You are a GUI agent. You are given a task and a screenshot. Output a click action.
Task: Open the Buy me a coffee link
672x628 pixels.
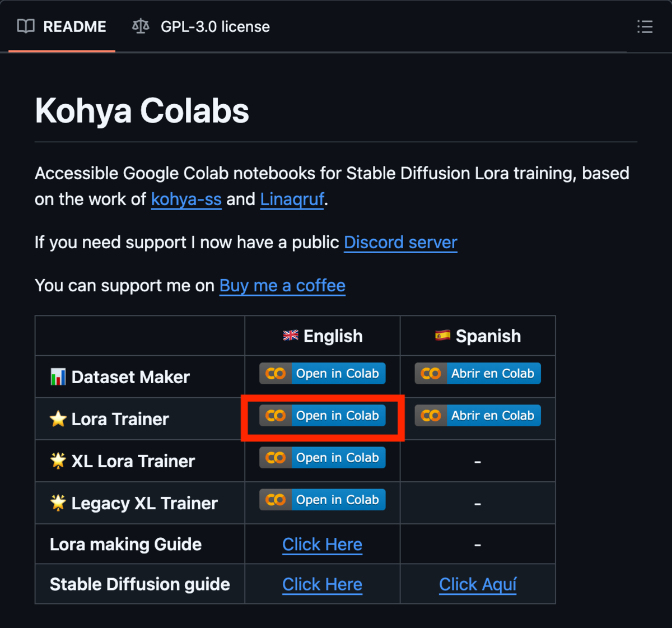pos(282,286)
